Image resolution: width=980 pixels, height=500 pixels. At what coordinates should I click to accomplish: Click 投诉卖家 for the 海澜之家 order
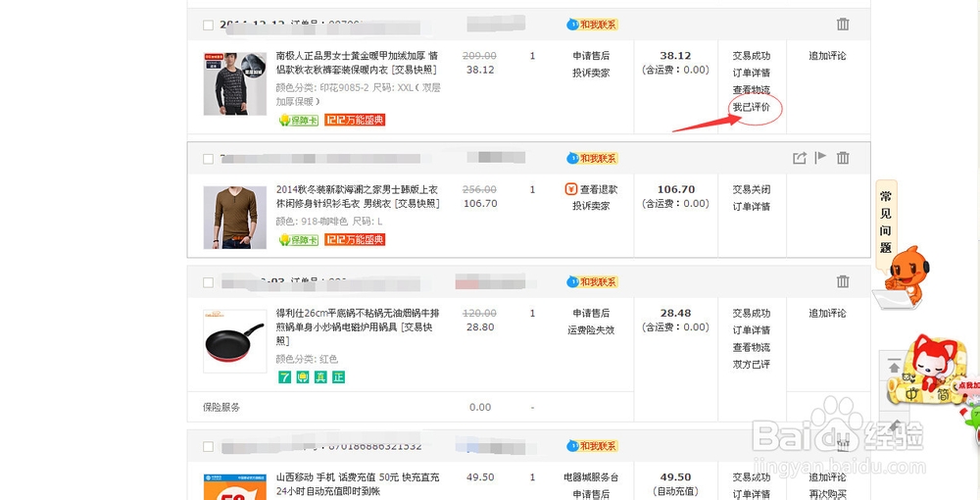(x=591, y=206)
